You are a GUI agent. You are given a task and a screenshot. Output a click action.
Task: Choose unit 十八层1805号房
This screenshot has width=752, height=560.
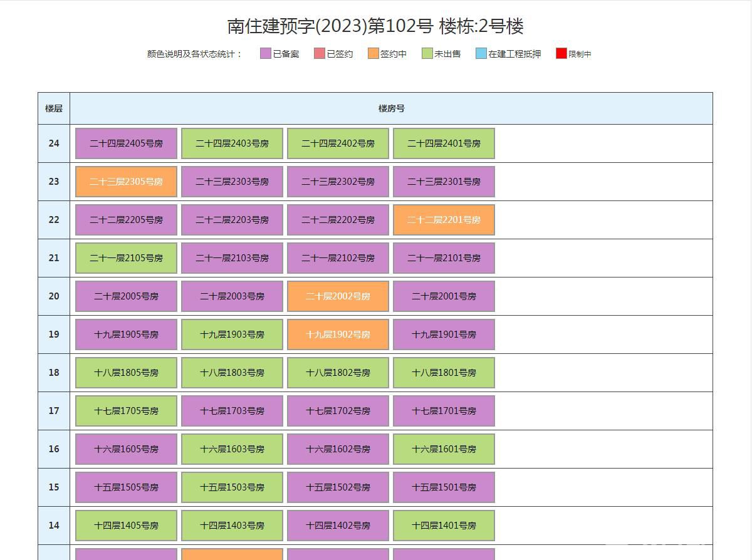(126, 373)
